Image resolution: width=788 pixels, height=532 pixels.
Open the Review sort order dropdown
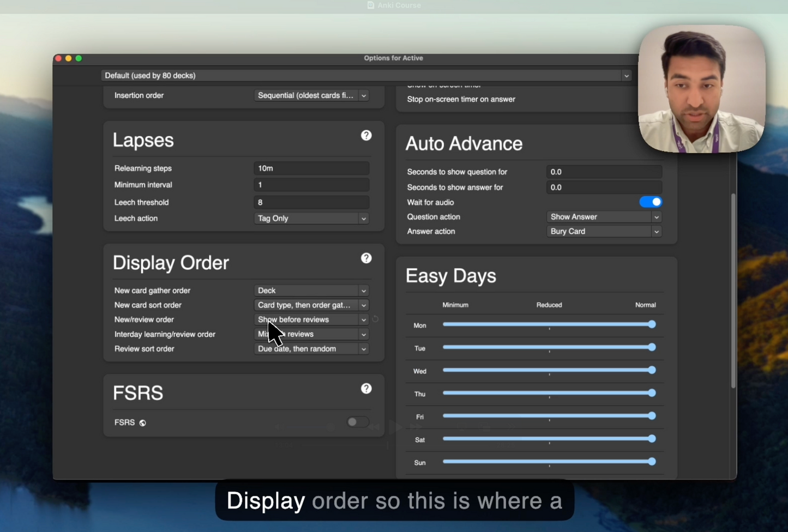pos(311,349)
